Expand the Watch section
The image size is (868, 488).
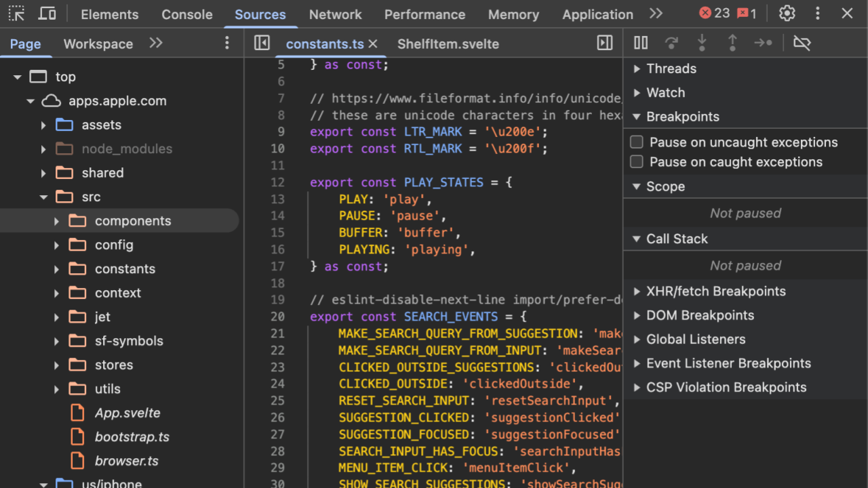click(x=665, y=93)
